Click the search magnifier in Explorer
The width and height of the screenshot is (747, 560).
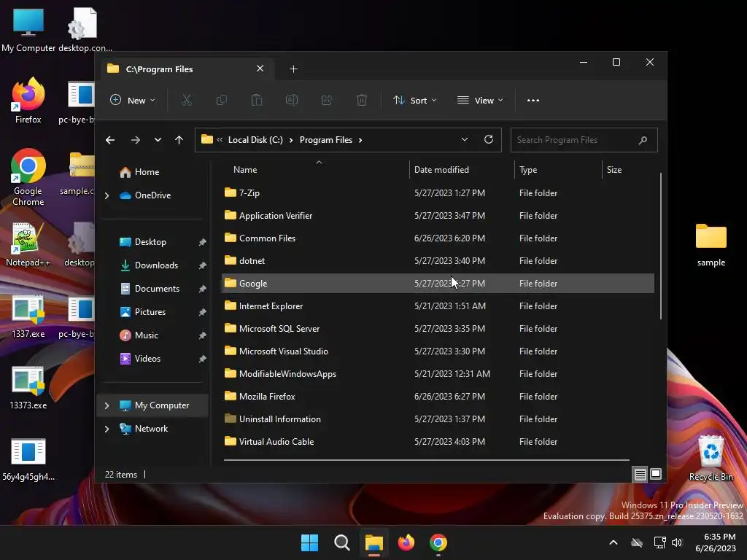coord(643,140)
